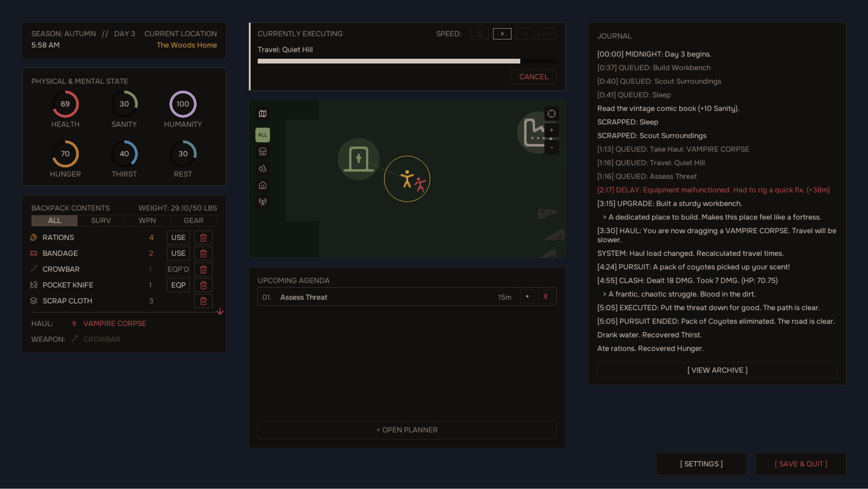Open the map view icon
This screenshot has width=868, height=489.
pyautogui.click(x=263, y=114)
